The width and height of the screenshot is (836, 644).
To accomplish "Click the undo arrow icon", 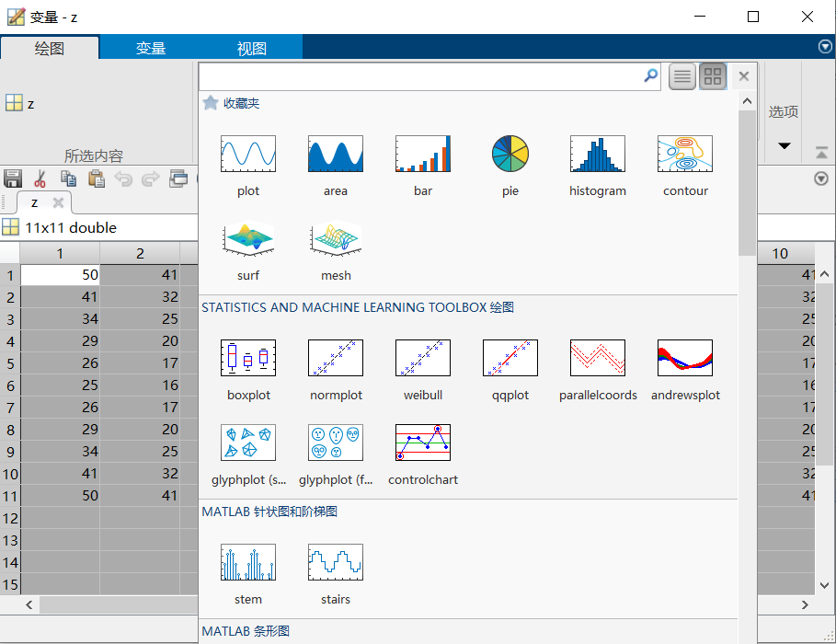I will [x=123, y=178].
